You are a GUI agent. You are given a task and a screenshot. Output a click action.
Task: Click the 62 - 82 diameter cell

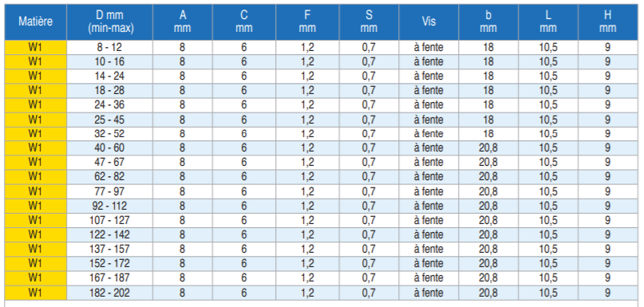(x=109, y=177)
